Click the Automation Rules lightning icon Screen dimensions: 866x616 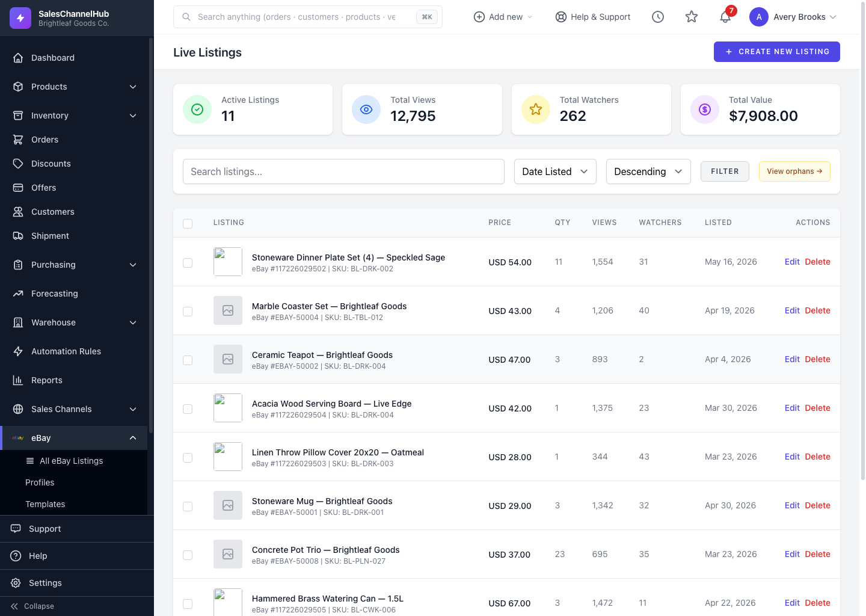click(x=18, y=351)
